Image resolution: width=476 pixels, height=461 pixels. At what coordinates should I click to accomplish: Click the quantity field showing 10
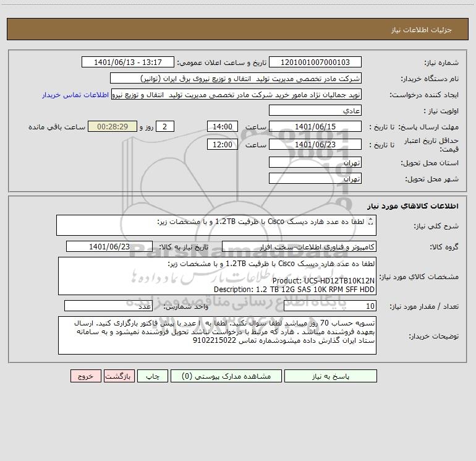click(x=330, y=306)
